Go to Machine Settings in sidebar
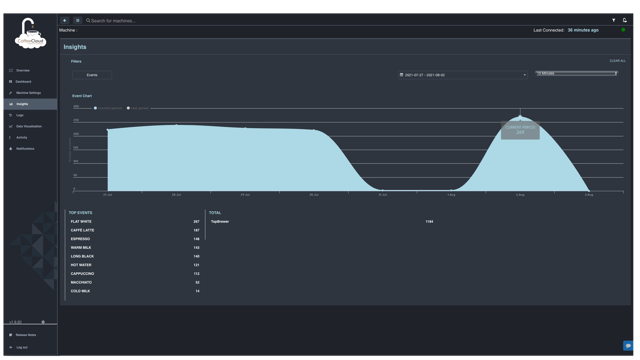Viewport: 640px width, 360px height. coord(28,93)
